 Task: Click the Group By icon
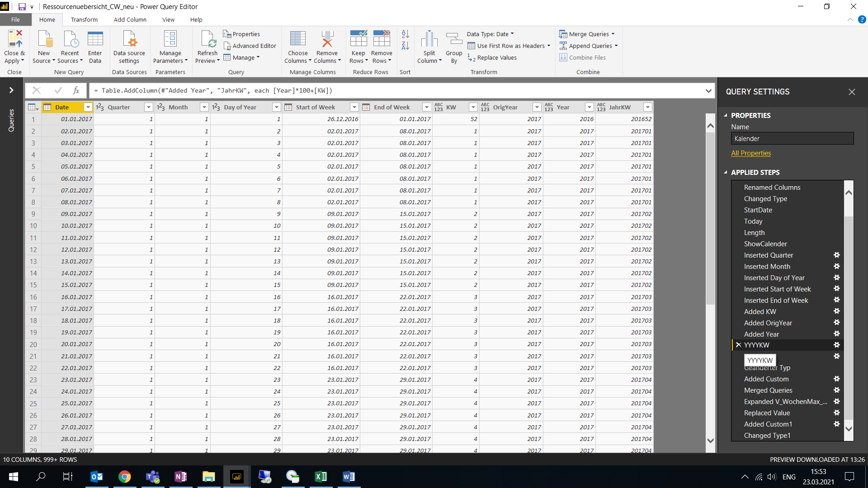[x=454, y=39]
